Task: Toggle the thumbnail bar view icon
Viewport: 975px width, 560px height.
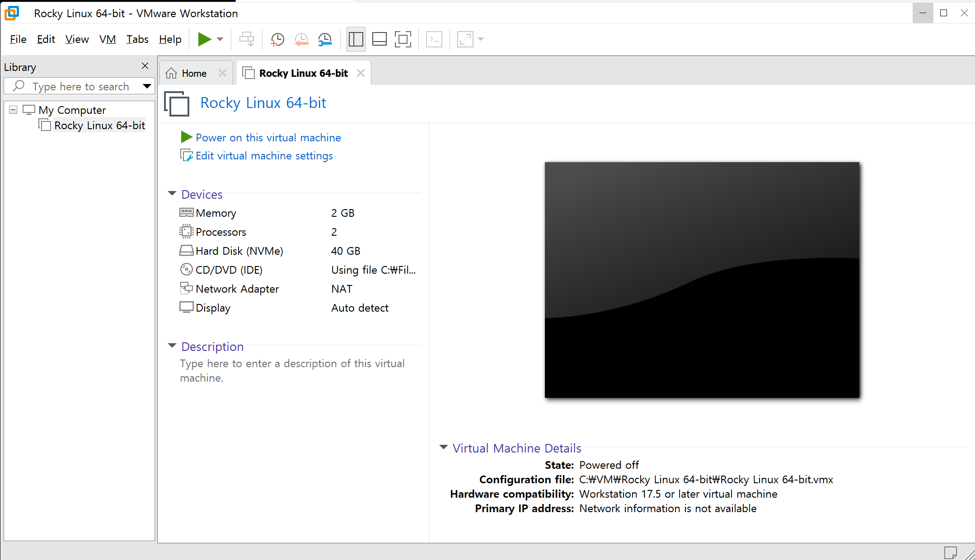Action: coord(379,39)
